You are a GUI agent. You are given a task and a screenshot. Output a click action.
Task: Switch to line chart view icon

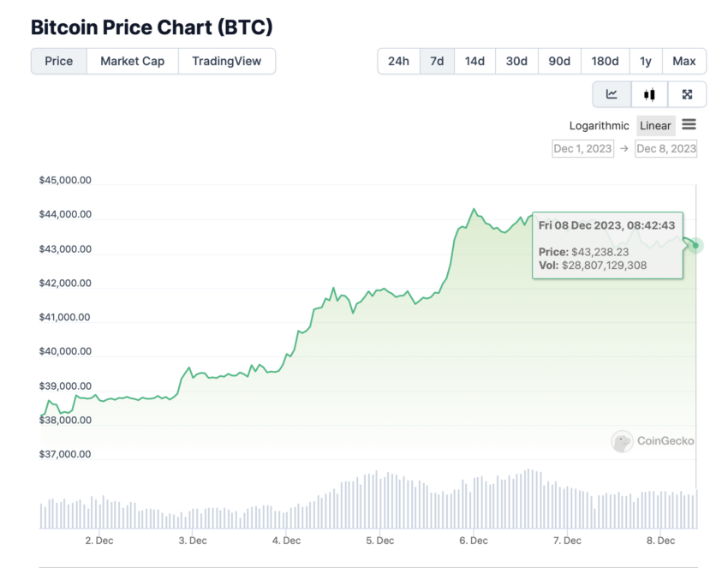coord(612,94)
